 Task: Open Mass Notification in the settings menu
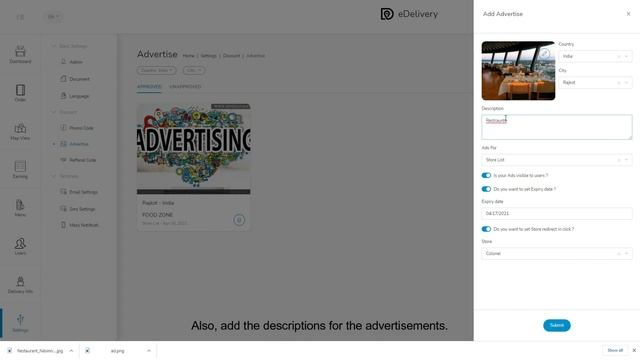80,225
